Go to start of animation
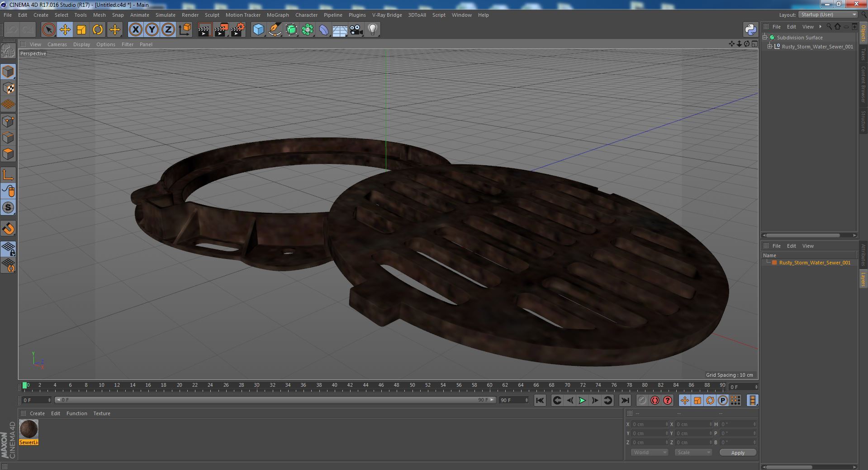This screenshot has width=868, height=470. [540, 400]
